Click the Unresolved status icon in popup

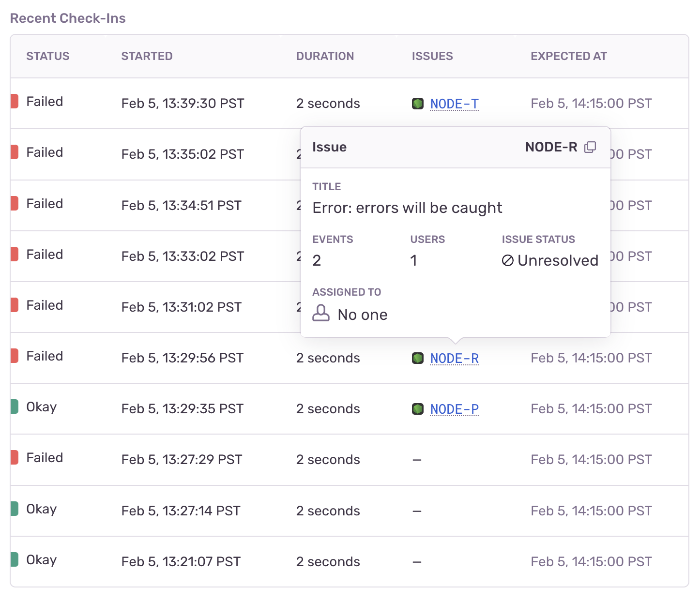click(507, 261)
